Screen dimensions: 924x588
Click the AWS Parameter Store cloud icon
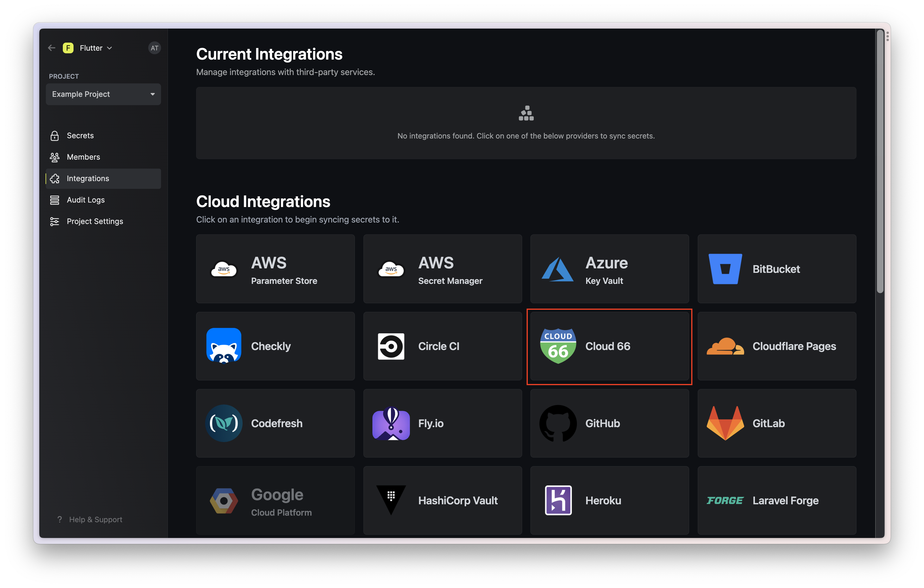[224, 269]
